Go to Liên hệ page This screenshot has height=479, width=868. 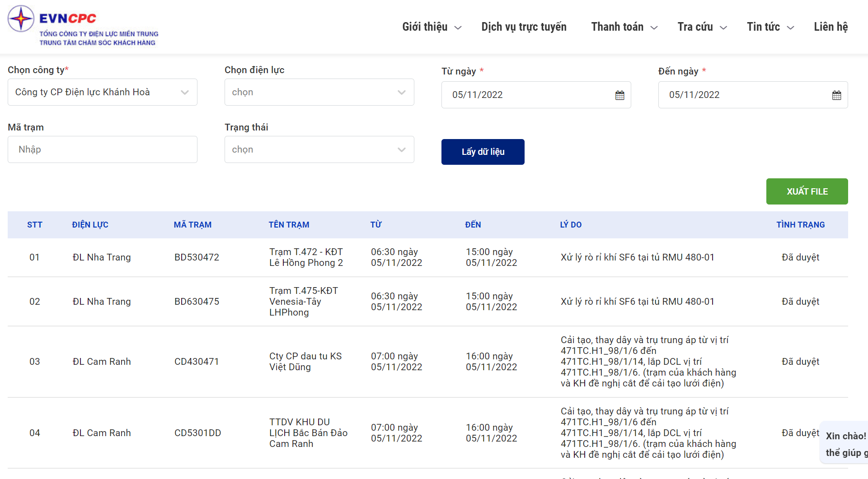[x=830, y=27]
